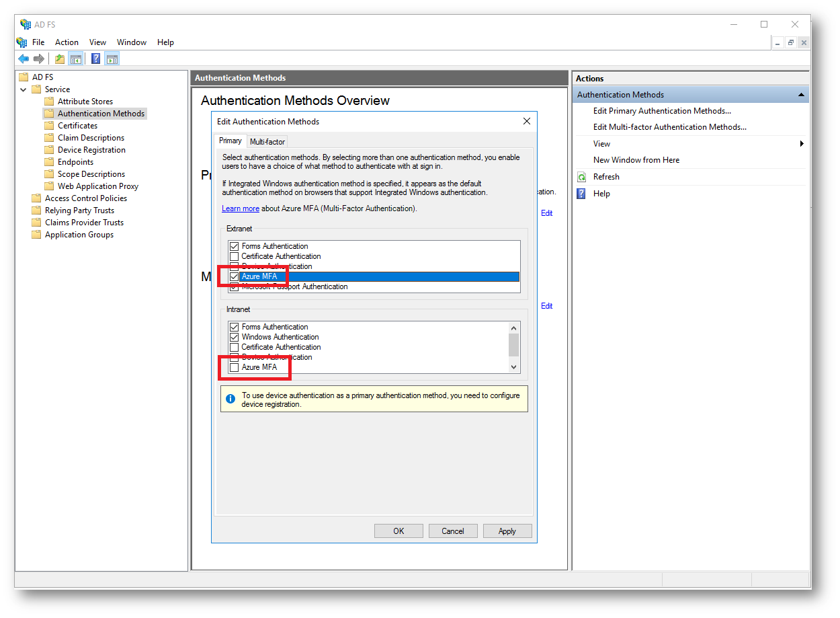Open the Help menu in menu bar
Screen dimensions: 840x618
coord(165,42)
